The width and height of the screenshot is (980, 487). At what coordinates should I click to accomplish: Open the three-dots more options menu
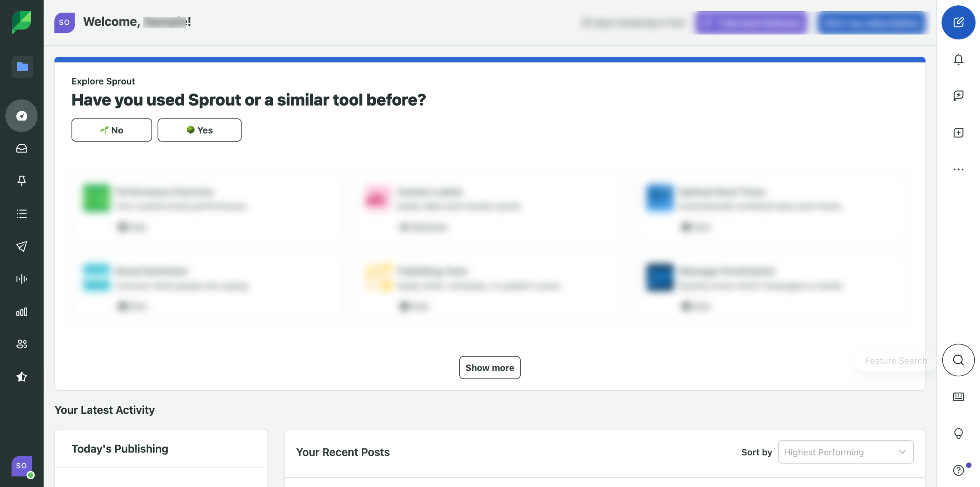(x=958, y=169)
